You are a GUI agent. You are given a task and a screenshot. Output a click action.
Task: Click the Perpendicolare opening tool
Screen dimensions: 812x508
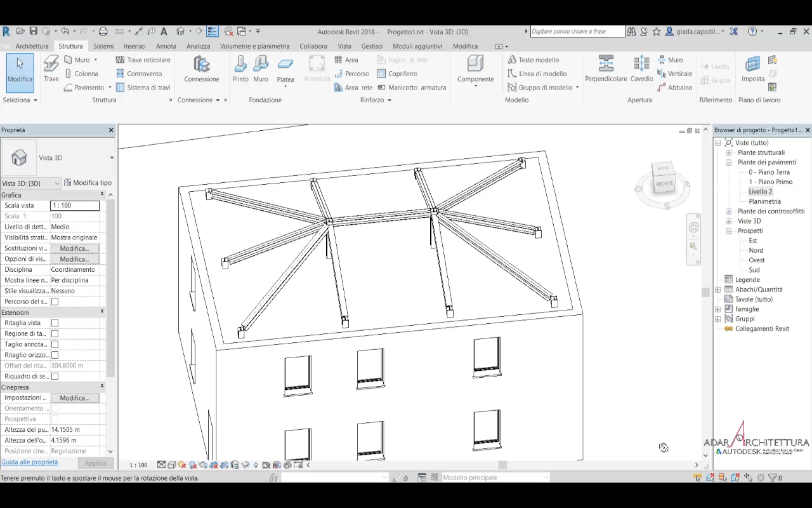tap(606, 69)
